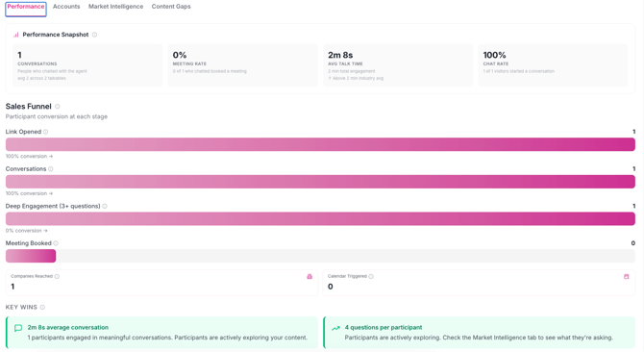Open the Market Intelligence tab
644x352 pixels.
tap(115, 7)
